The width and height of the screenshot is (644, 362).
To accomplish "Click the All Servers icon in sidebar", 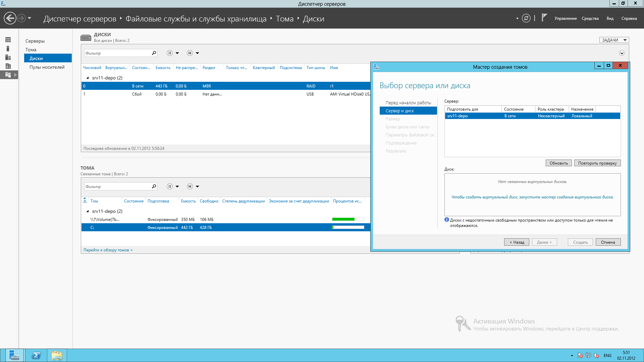I will (x=8, y=57).
